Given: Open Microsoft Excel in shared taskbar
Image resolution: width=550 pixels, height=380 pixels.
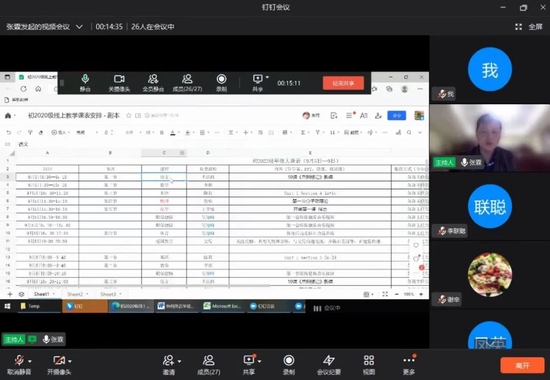Looking at the screenshot, I should point(223,306).
